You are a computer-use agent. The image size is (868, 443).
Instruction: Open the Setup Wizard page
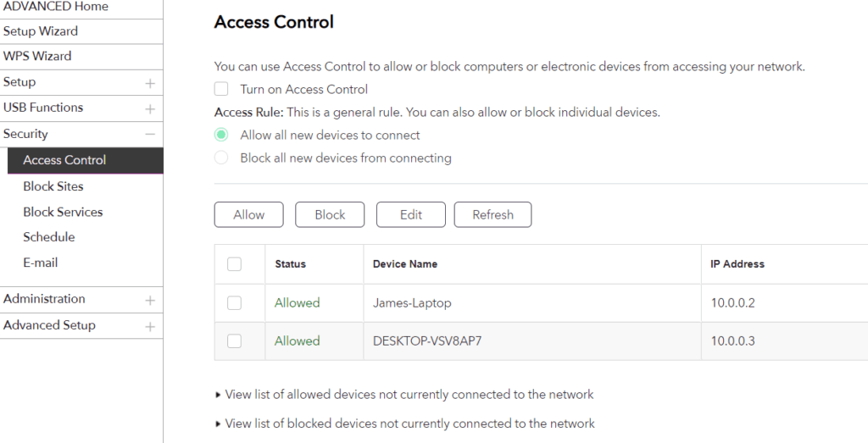pos(41,31)
